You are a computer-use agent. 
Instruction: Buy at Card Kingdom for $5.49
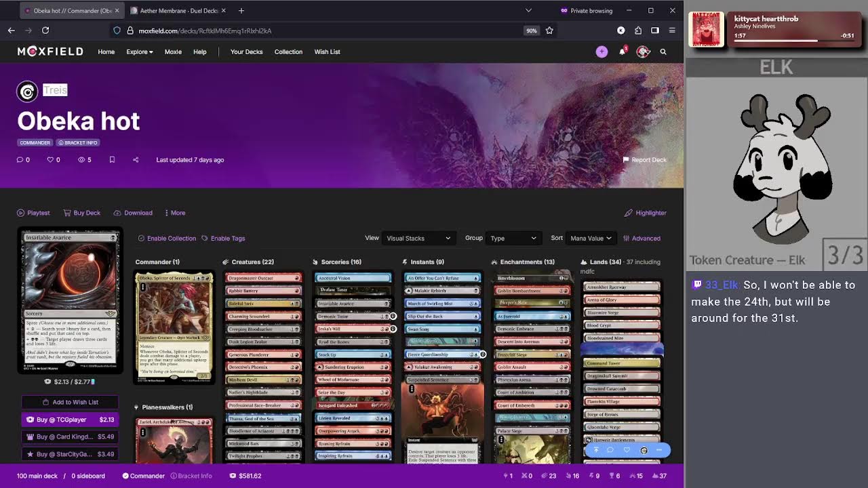(70, 437)
